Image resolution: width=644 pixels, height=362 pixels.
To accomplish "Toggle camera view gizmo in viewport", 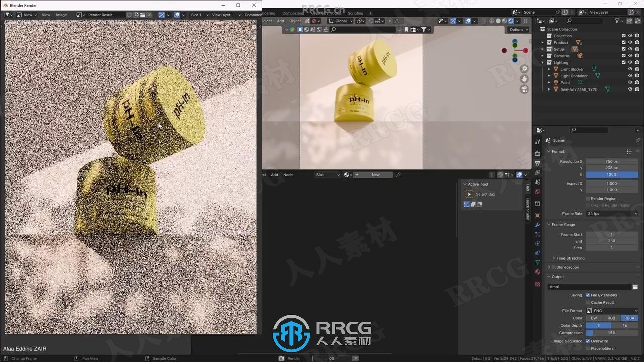I will [x=524, y=89].
